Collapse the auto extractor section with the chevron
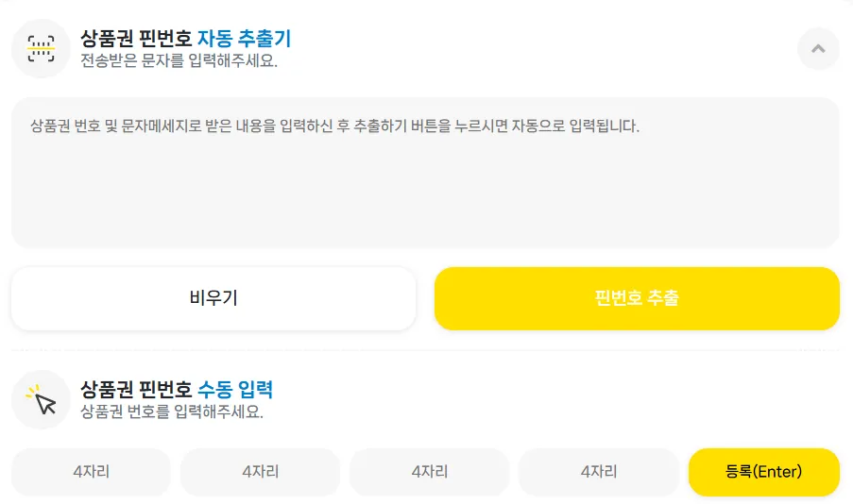Image resolution: width=853 pixels, height=504 pixels. (818, 48)
